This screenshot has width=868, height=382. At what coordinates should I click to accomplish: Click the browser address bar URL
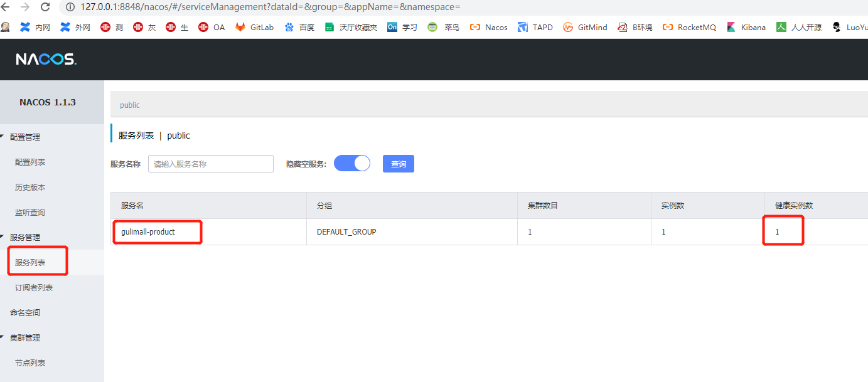(x=271, y=7)
